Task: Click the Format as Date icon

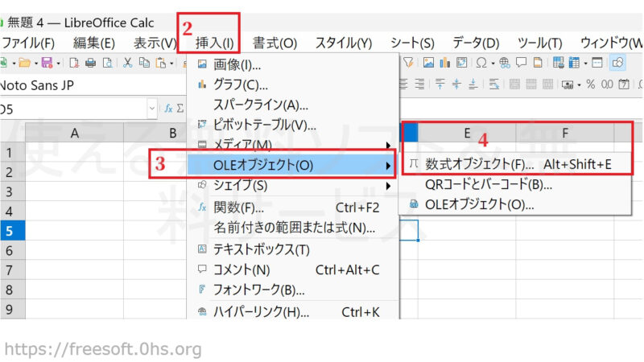Action: pyautogui.click(x=624, y=84)
